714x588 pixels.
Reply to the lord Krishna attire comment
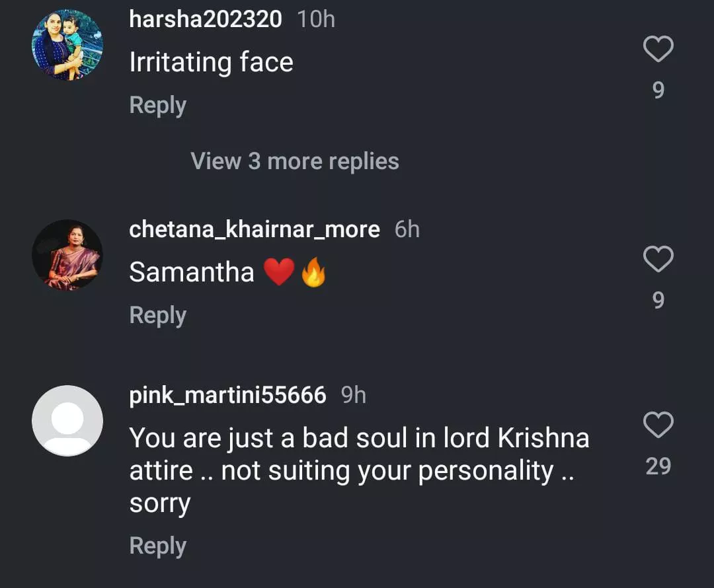[x=157, y=546]
